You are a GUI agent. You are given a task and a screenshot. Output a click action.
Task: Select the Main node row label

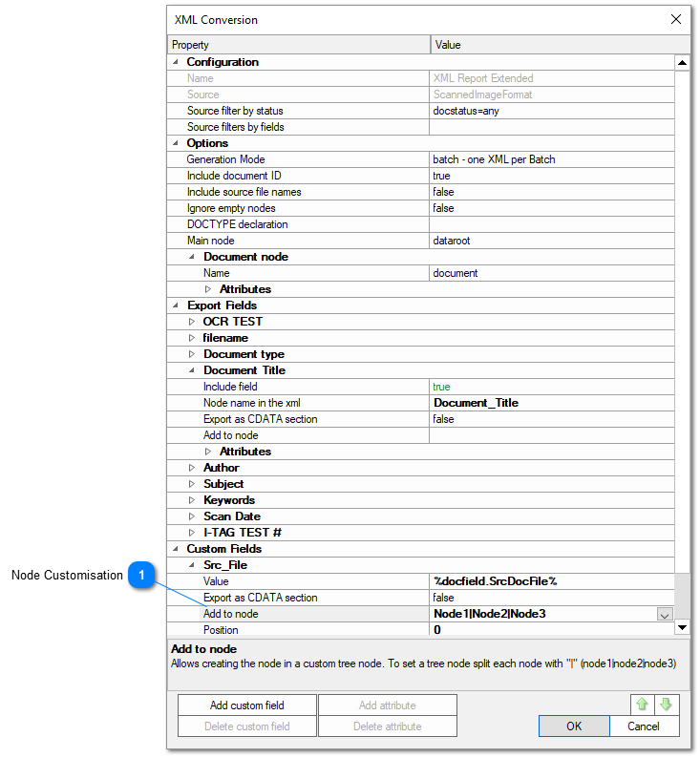pos(210,241)
